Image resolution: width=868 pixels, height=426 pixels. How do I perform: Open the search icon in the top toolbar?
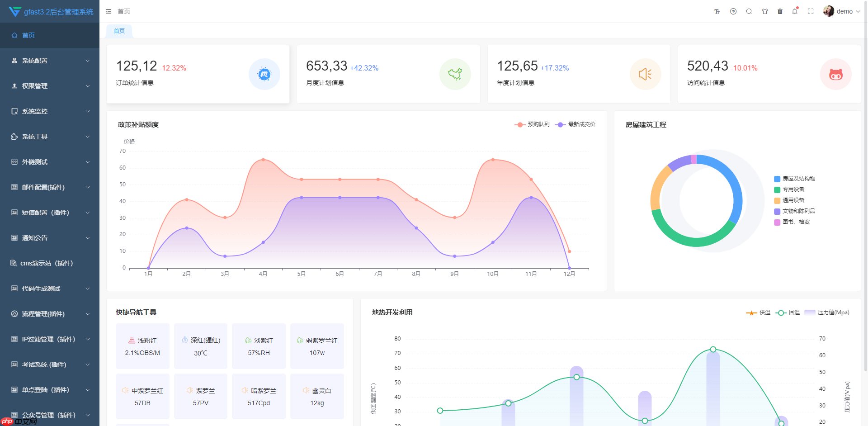[x=749, y=11]
